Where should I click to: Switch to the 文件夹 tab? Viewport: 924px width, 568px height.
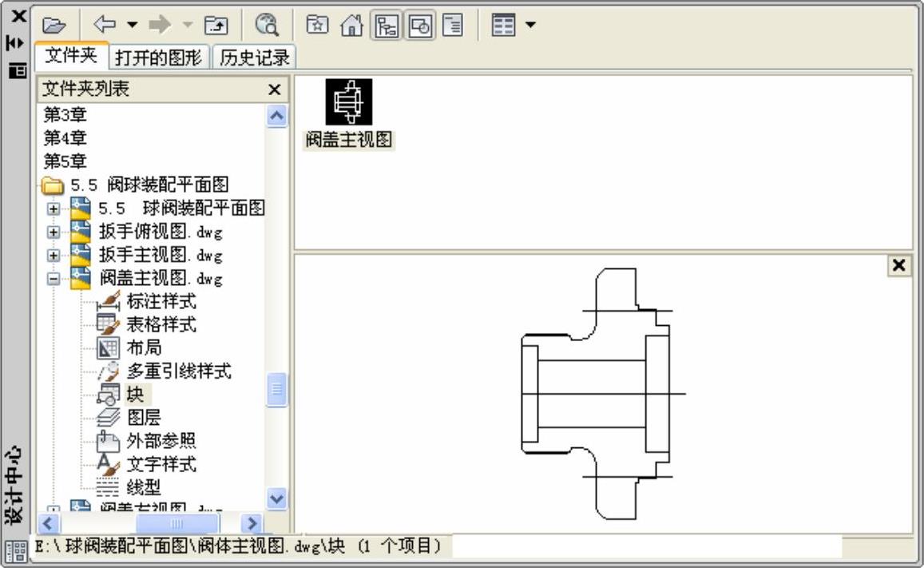tap(71, 55)
